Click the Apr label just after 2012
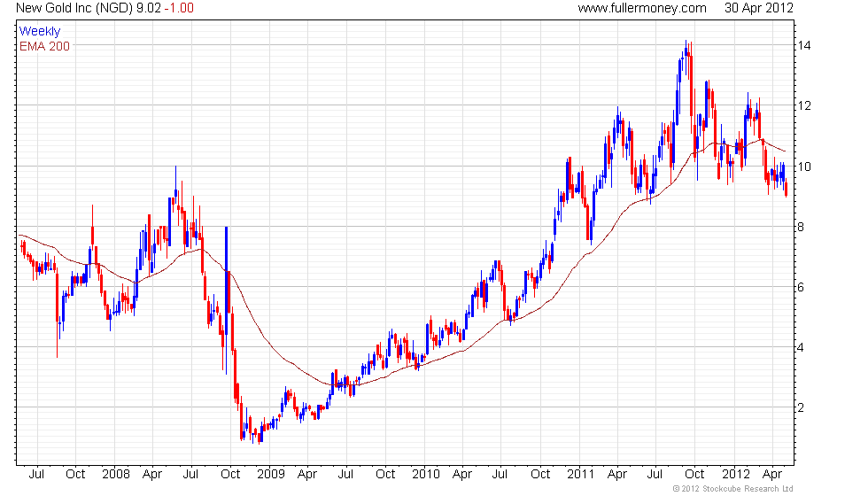The width and height of the screenshot is (868, 496). pos(772,475)
